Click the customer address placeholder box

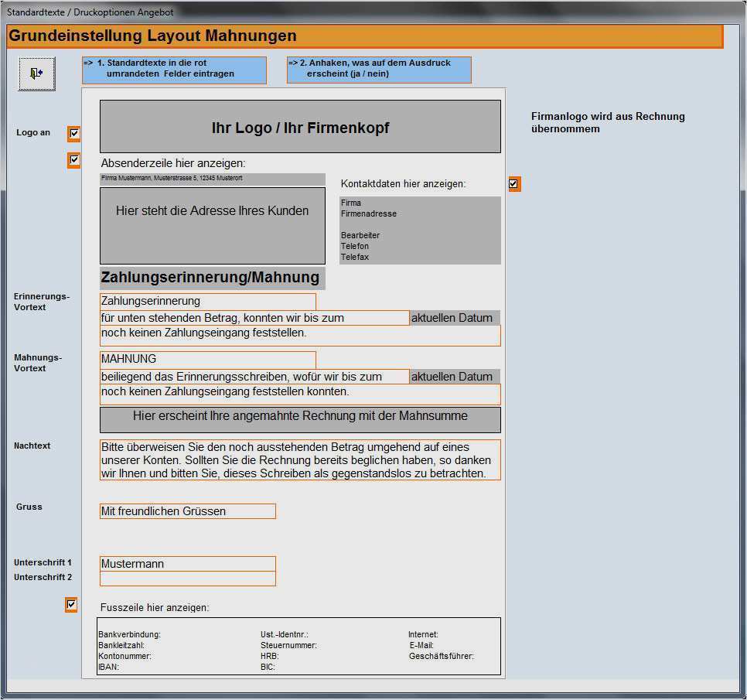(x=212, y=225)
